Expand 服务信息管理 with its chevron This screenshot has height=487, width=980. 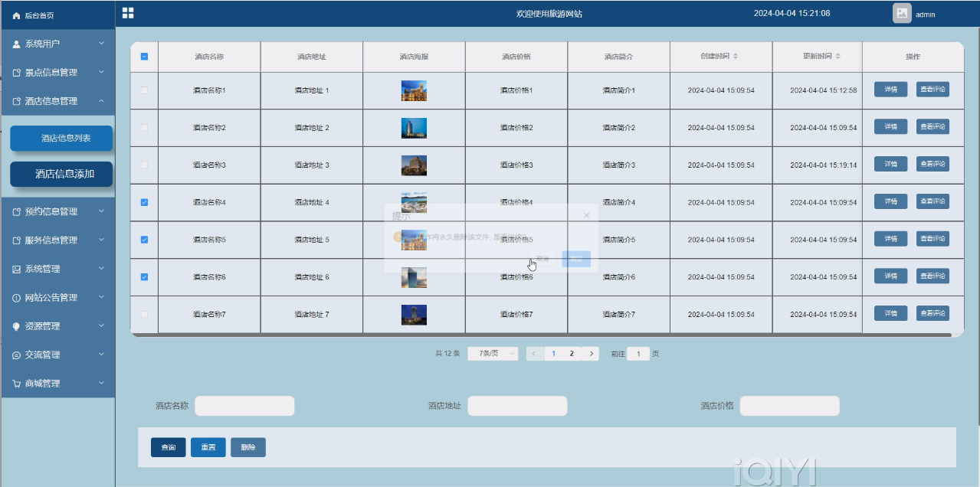[x=101, y=240]
